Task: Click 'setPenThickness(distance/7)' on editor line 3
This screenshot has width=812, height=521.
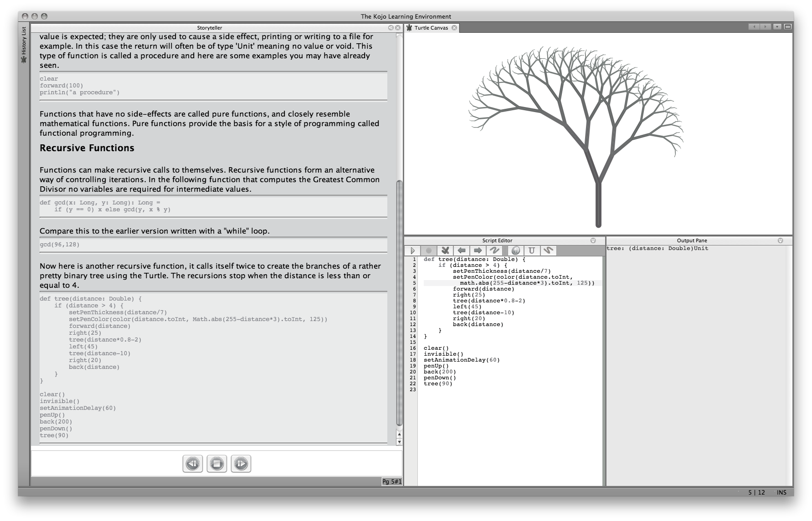Action: click(x=502, y=271)
